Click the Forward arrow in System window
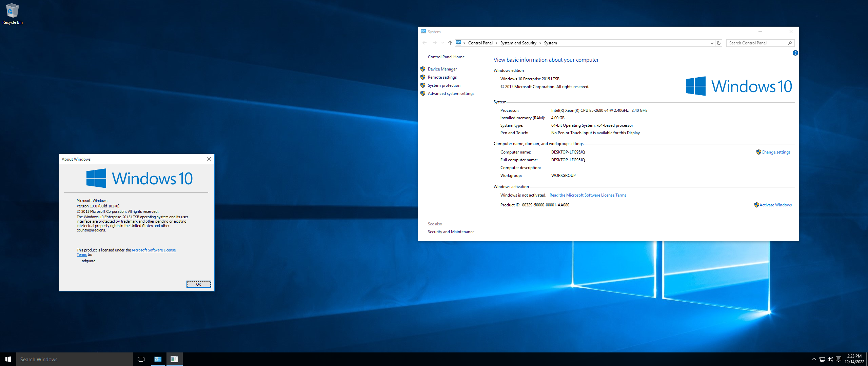The width and height of the screenshot is (868, 366). pos(434,43)
